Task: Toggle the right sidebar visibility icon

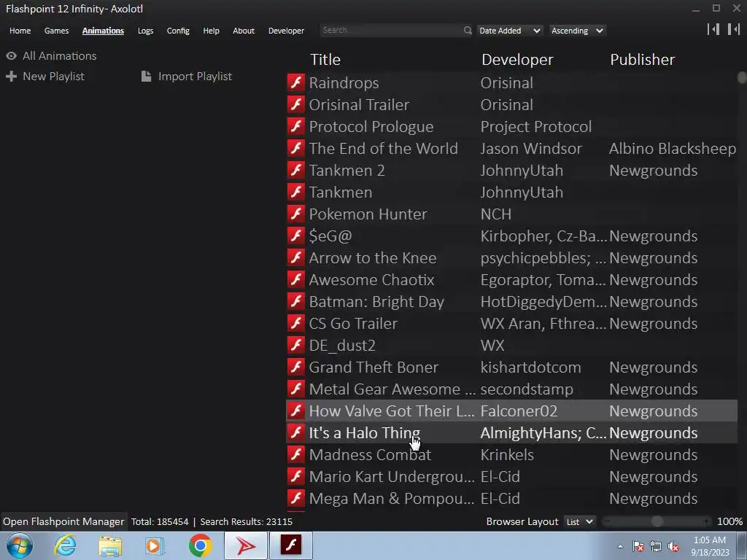Action: pos(734,29)
